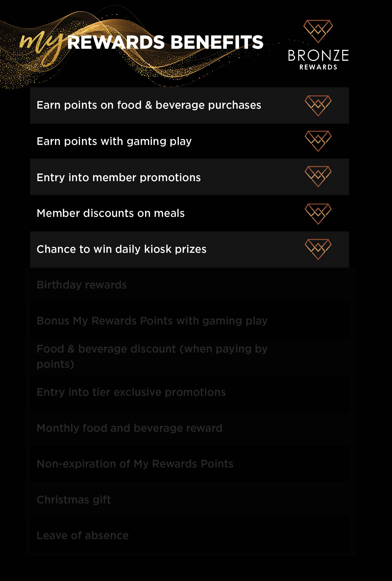The height and width of the screenshot is (581, 392).
Task: Click the bronze icon beside food & beverage purchases
Action: 318,106
